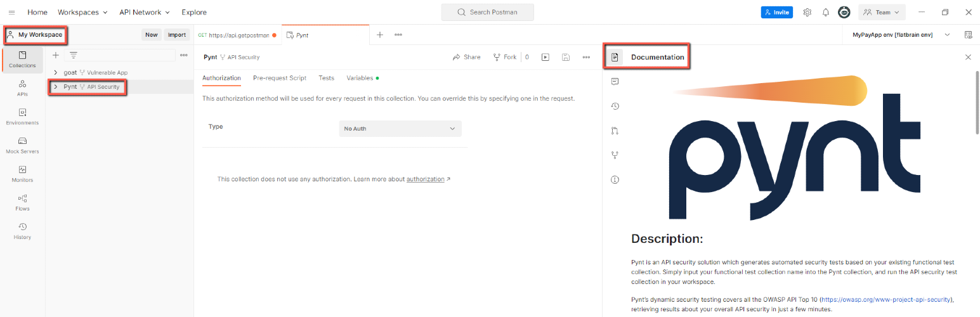Open collections panel more options ellipsis
The height and width of the screenshot is (317, 980).
pos(184,55)
